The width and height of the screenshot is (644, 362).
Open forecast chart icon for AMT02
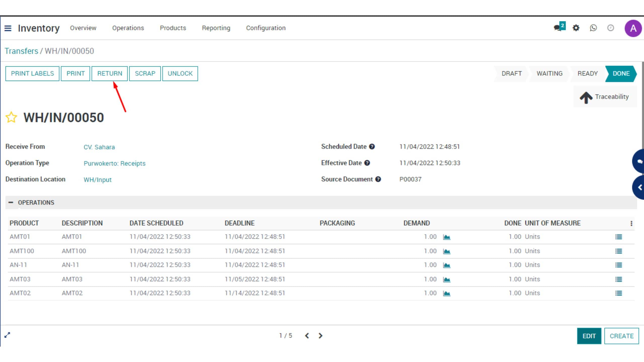(x=447, y=293)
